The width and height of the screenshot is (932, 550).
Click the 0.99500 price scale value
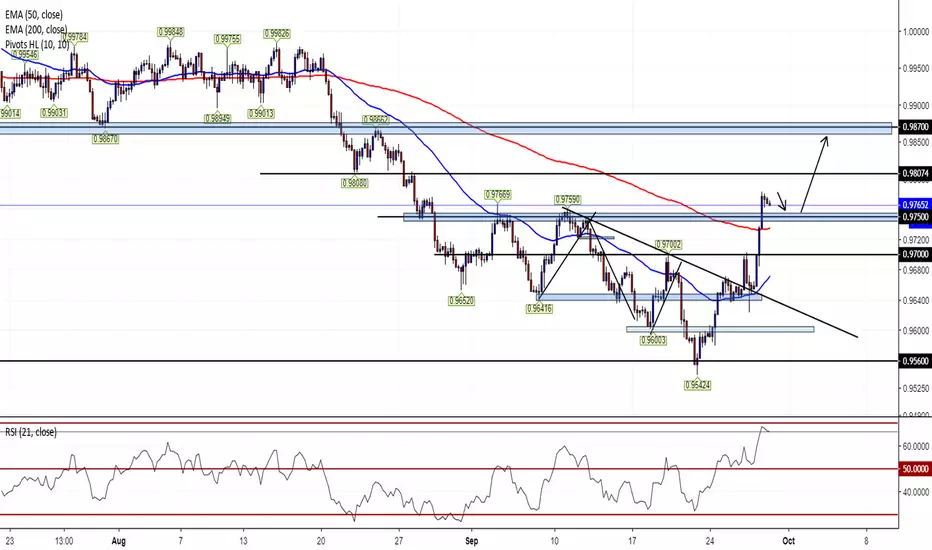point(916,68)
